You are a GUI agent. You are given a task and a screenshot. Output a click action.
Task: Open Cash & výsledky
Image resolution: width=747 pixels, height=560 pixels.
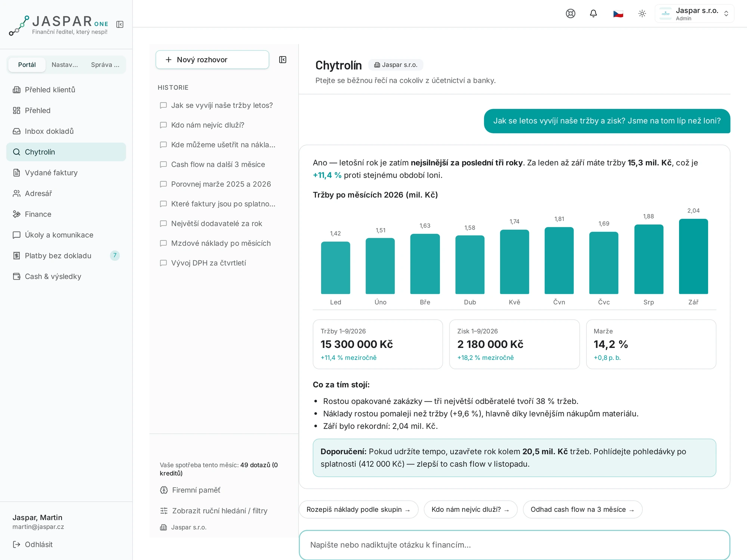coord(66,276)
